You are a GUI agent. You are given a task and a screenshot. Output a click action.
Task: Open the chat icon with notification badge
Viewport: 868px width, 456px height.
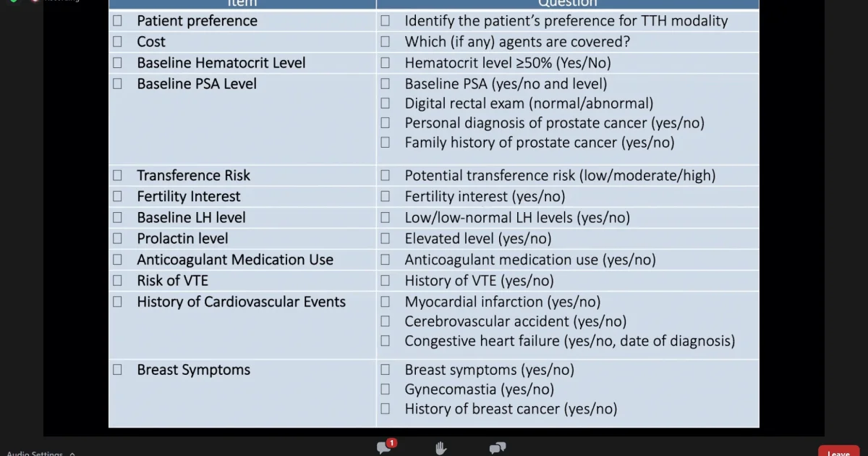[386, 447]
